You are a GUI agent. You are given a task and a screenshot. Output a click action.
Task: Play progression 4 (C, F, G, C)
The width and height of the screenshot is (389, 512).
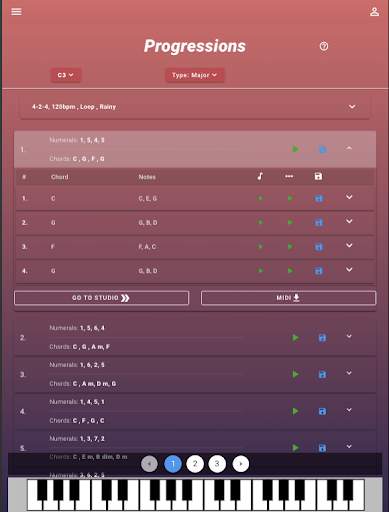coord(295,411)
